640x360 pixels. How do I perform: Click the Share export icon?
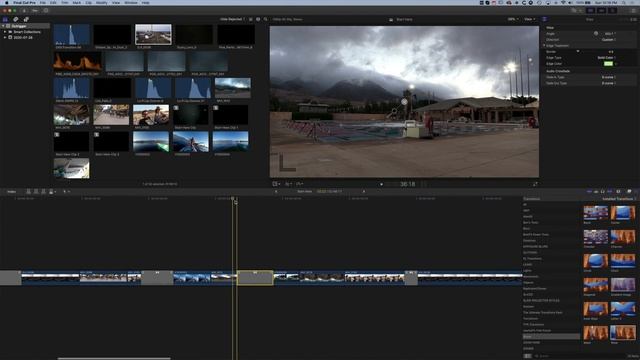tap(634, 11)
